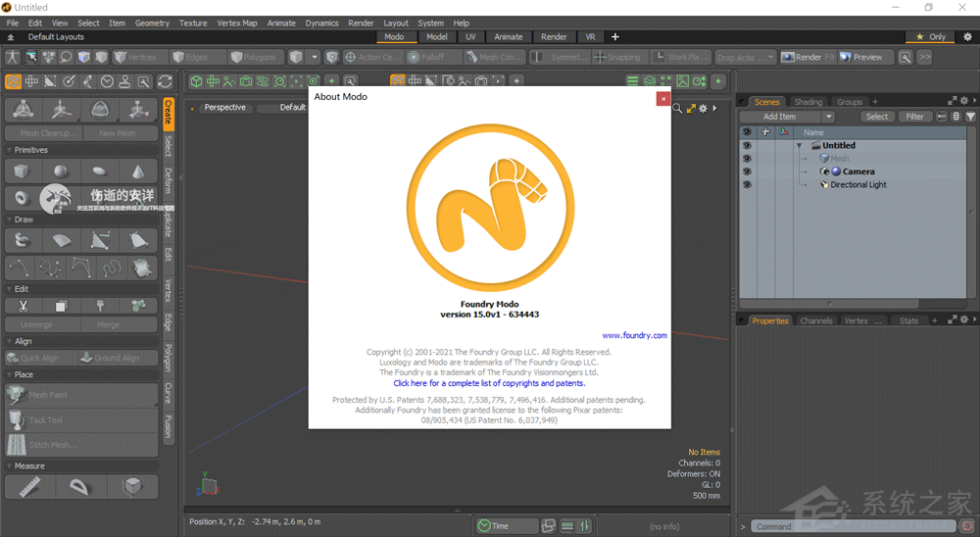Collapse the Primitives section

click(10, 150)
